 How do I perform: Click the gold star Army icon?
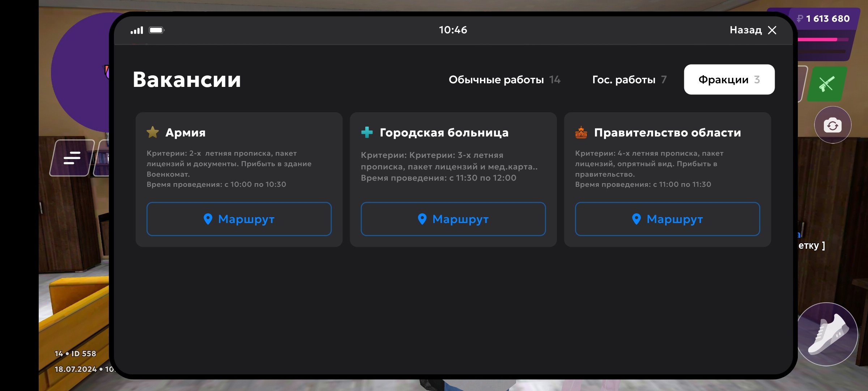(153, 133)
